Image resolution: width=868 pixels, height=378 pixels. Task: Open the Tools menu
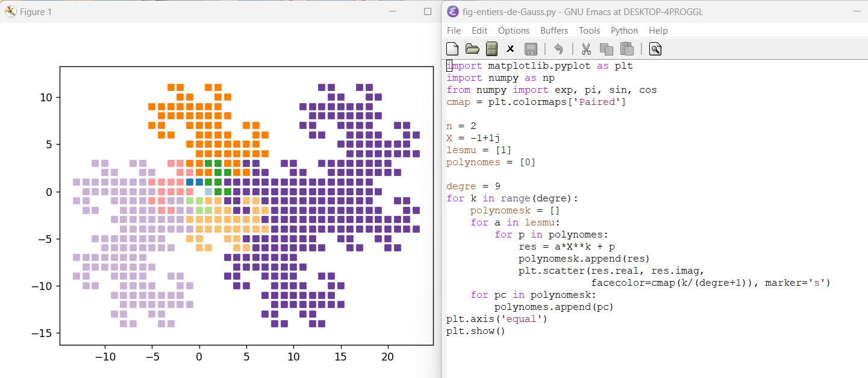(589, 31)
